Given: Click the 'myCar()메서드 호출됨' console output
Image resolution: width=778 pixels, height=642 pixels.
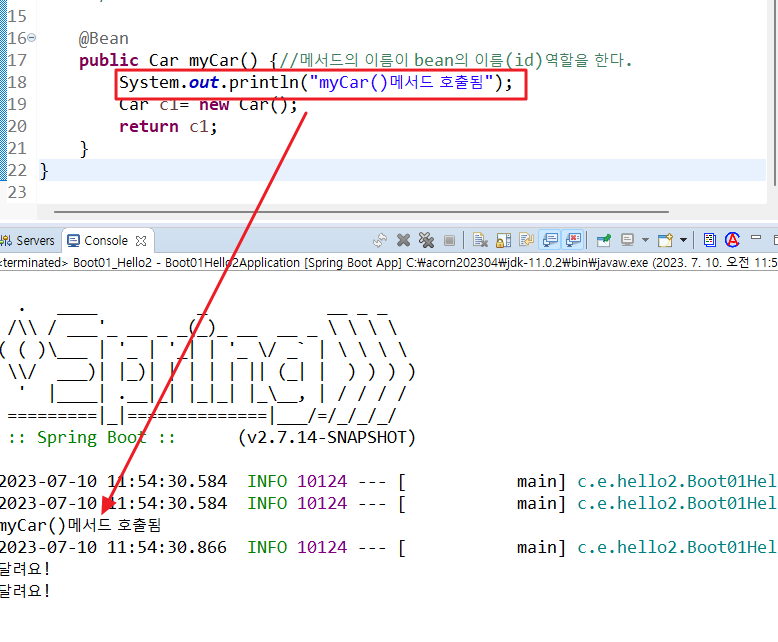Looking at the screenshot, I should pyautogui.click(x=80, y=525).
